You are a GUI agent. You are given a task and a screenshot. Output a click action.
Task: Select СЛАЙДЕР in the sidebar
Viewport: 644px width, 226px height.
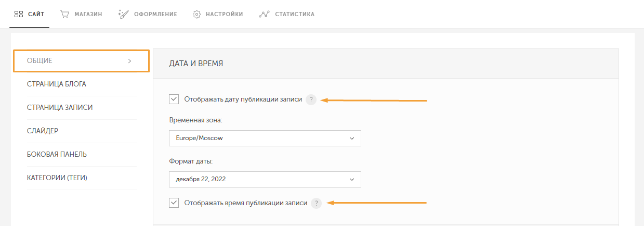(x=43, y=131)
